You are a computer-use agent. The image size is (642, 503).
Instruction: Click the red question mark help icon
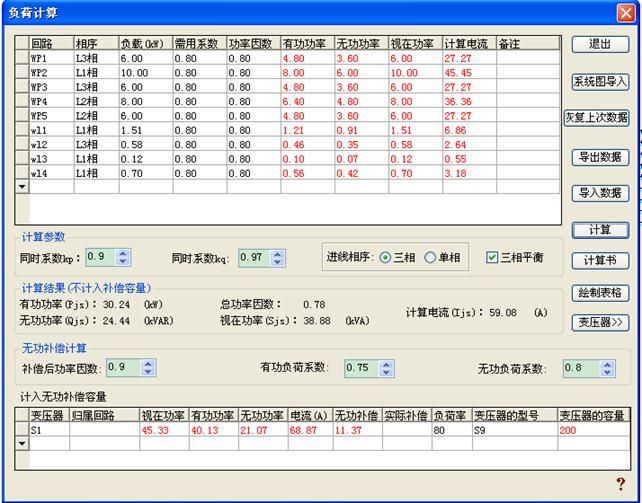621,484
